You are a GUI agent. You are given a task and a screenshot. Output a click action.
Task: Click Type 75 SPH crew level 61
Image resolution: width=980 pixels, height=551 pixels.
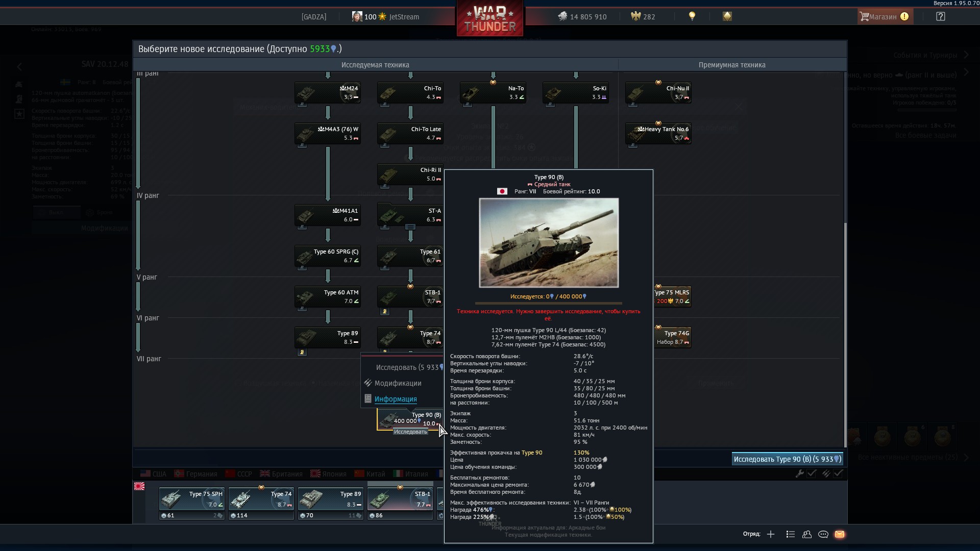168,515
